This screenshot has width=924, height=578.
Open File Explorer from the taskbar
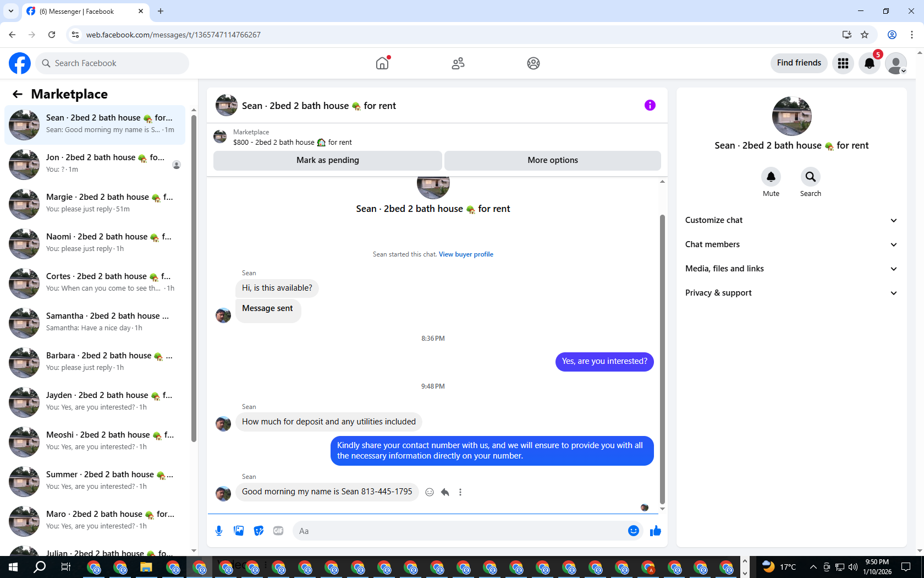click(x=146, y=567)
